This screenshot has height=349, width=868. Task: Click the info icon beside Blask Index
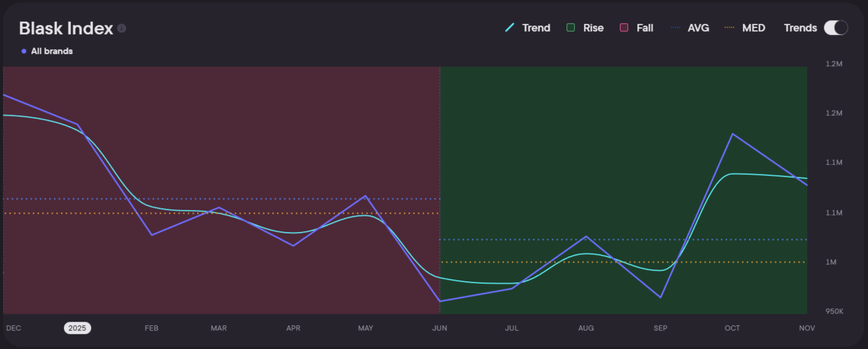122,28
